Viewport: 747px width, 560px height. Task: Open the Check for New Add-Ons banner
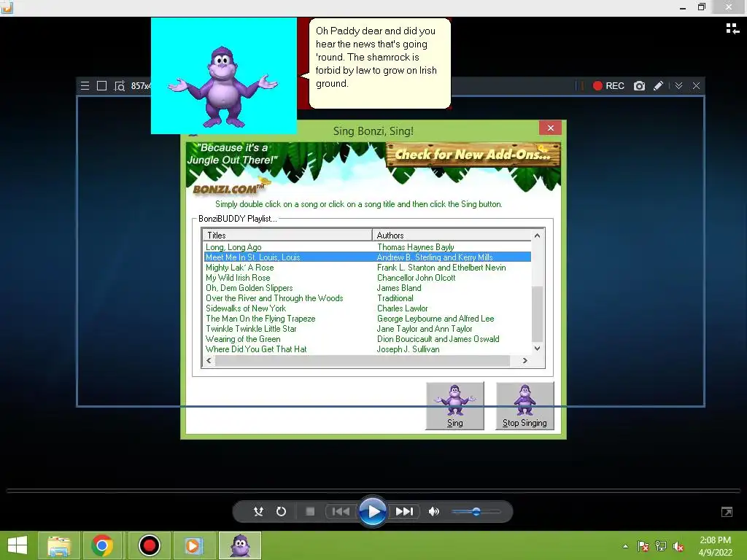[473, 155]
